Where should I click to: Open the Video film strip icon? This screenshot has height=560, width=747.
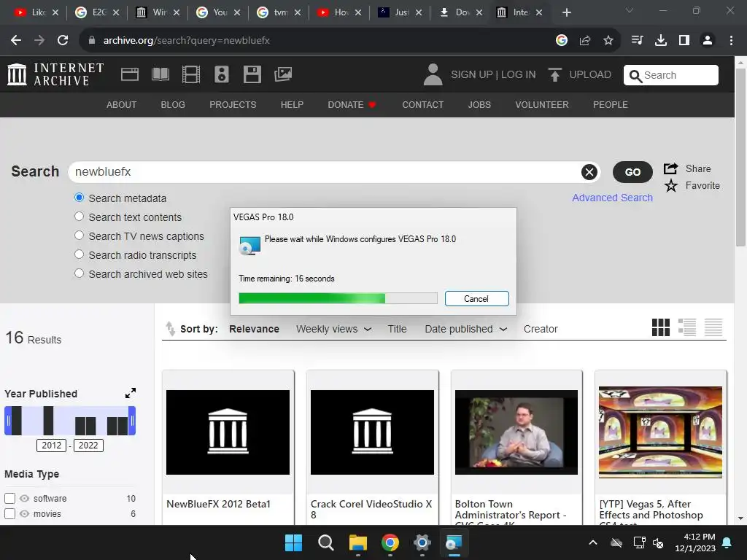[x=191, y=74]
